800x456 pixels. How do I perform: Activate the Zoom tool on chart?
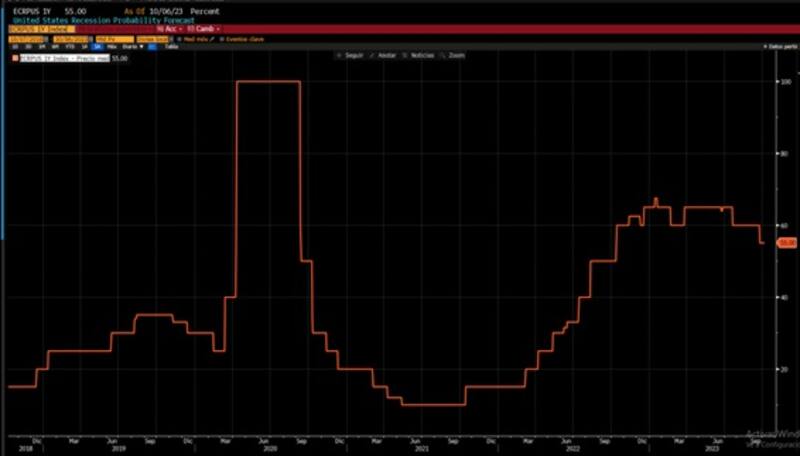point(456,55)
